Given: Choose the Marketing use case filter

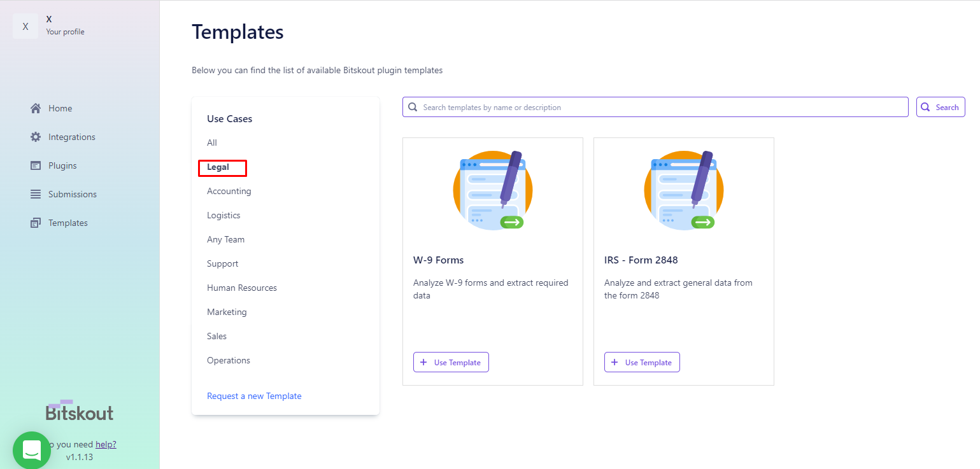Looking at the screenshot, I should [227, 312].
